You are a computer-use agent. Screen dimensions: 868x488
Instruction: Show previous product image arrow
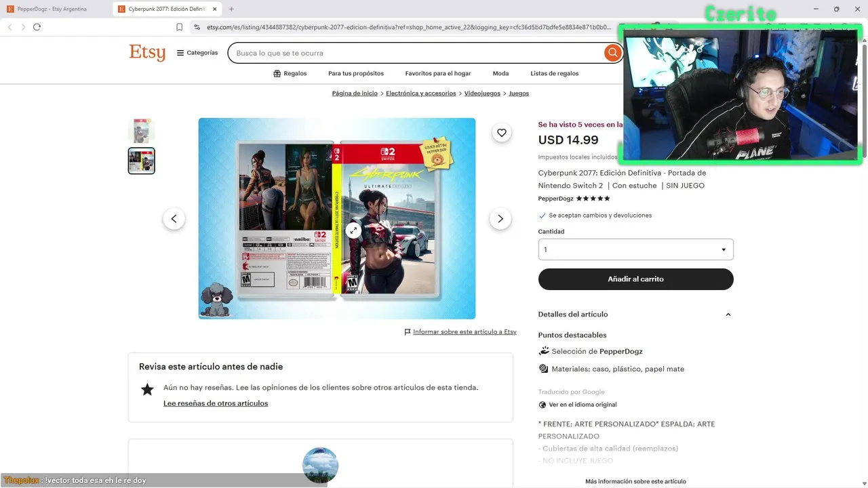tap(174, 218)
